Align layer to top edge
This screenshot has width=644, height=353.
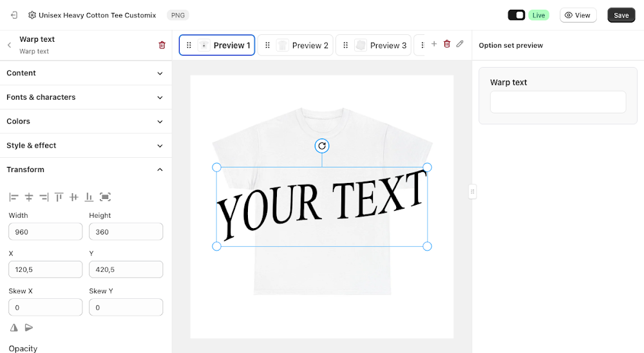click(x=59, y=197)
